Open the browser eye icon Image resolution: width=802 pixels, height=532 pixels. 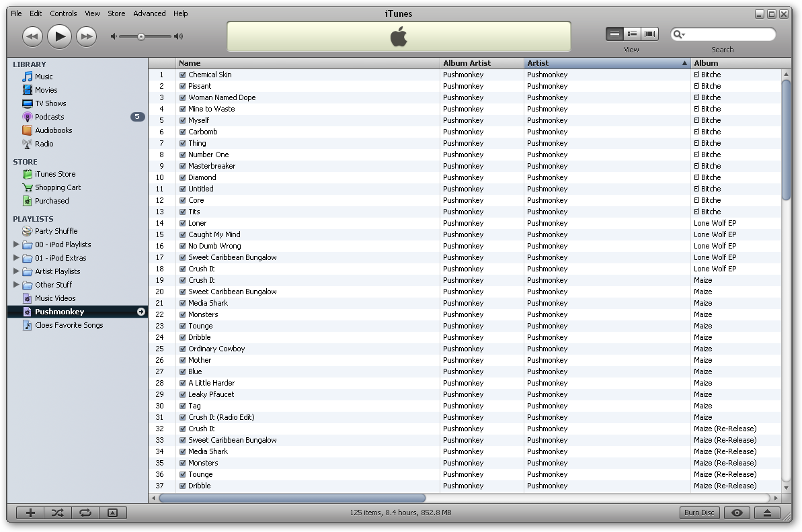pos(737,513)
